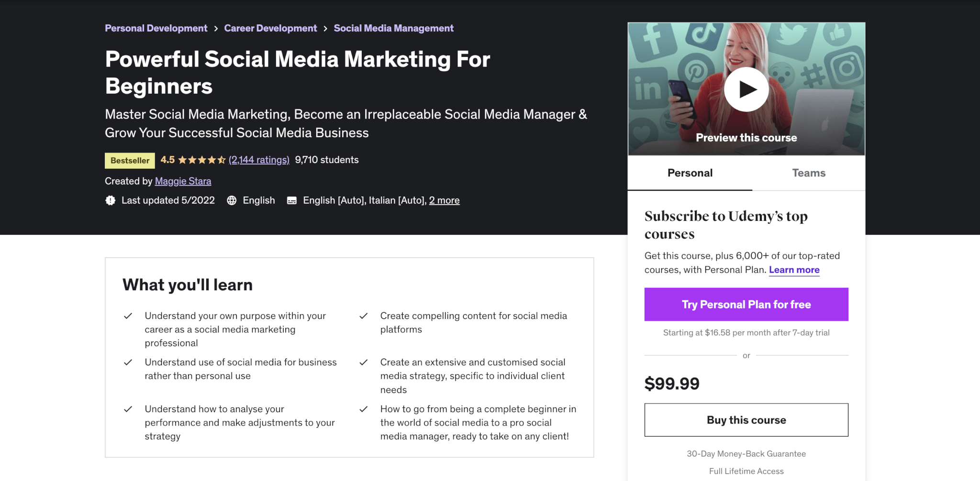The image size is (980, 481).
Task: Open the Learn more link about Personal Plan
Action: click(x=793, y=270)
